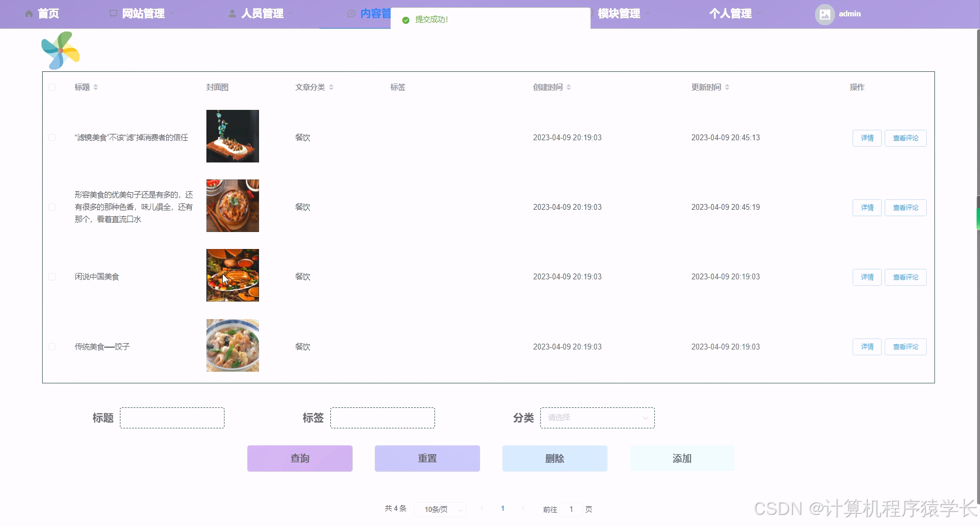Click the green success check icon
Viewport: 980px width, 526px height.
click(x=406, y=20)
